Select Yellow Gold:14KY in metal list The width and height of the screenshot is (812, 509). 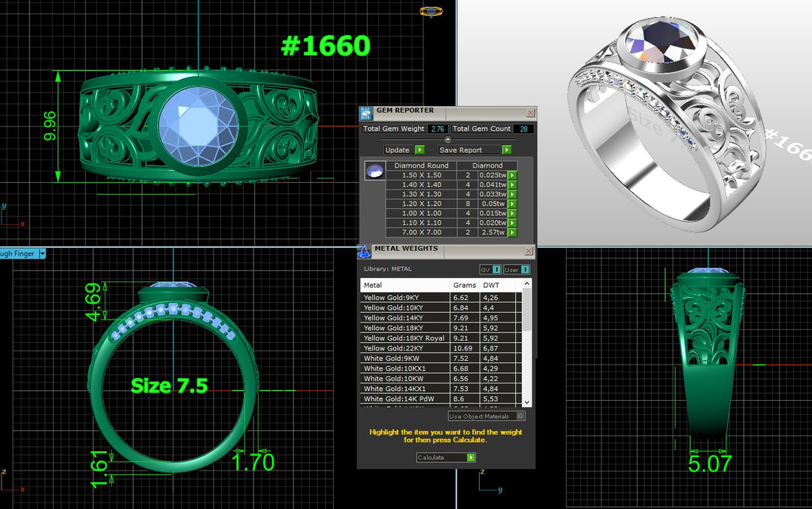(x=404, y=318)
